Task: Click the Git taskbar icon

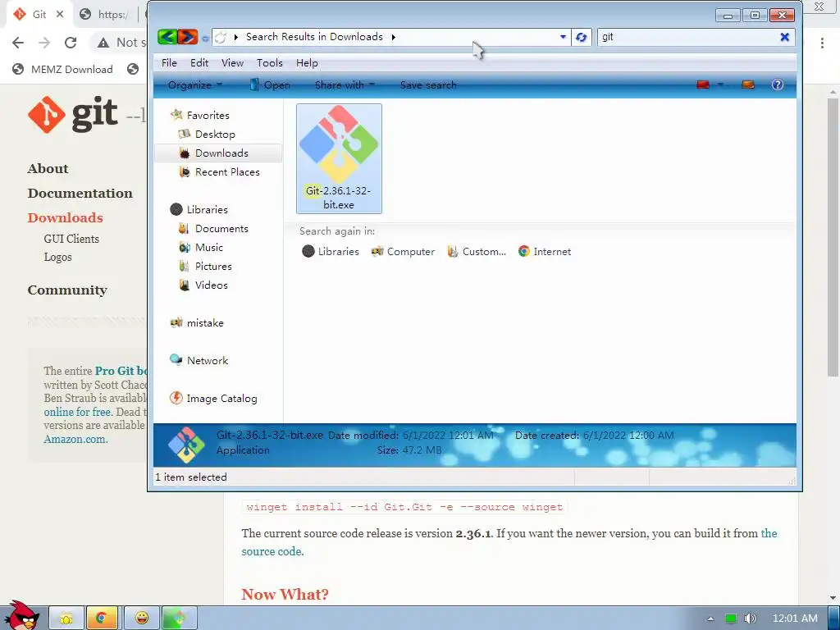Action: [x=180, y=619]
